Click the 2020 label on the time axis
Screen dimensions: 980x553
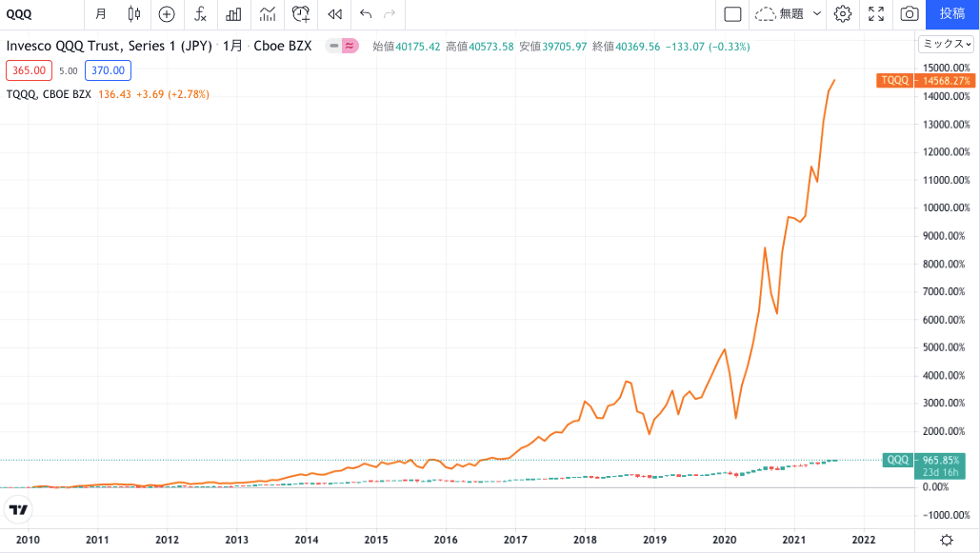point(725,540)
